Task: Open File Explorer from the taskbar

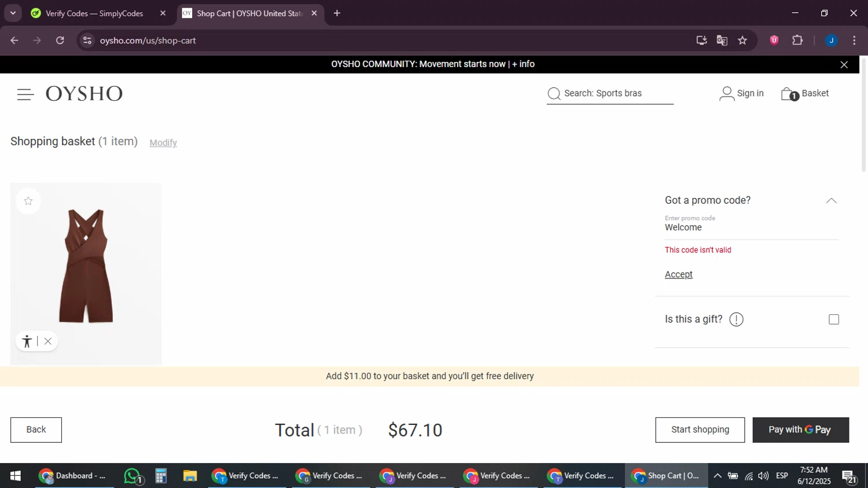Action: tap(190, 476)
